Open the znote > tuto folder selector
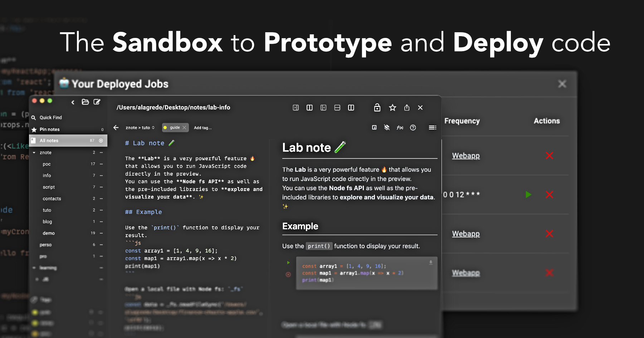Screen dimensions: 644x338 (x=140, y=128)
